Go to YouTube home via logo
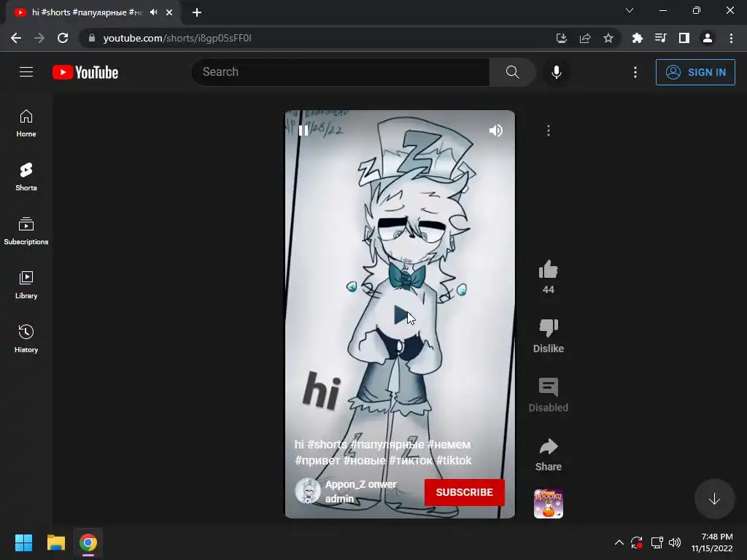This screenshot has width=747, height=560. click(85, 72)
